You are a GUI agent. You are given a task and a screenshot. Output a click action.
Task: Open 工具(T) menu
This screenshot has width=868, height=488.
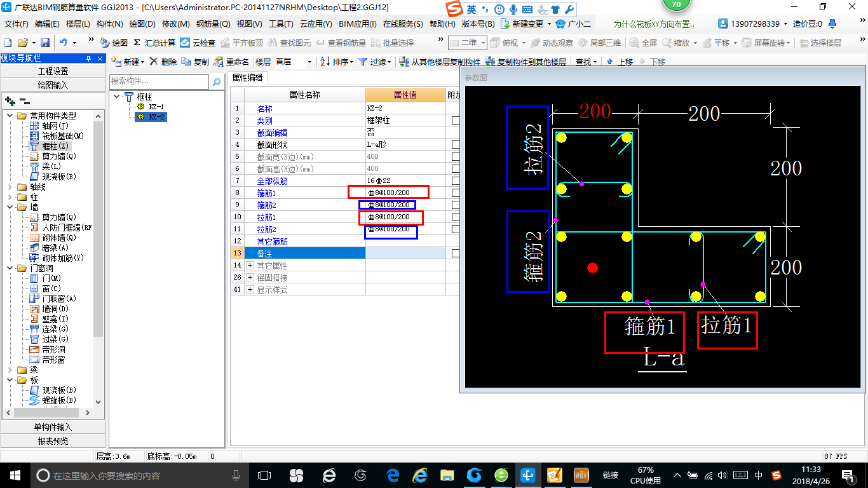coord(281,24)
